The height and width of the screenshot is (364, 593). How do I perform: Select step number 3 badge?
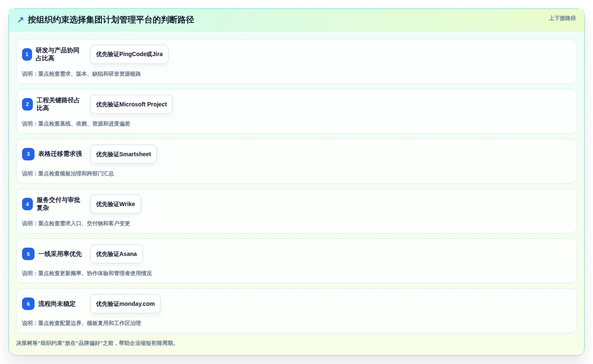28,154
